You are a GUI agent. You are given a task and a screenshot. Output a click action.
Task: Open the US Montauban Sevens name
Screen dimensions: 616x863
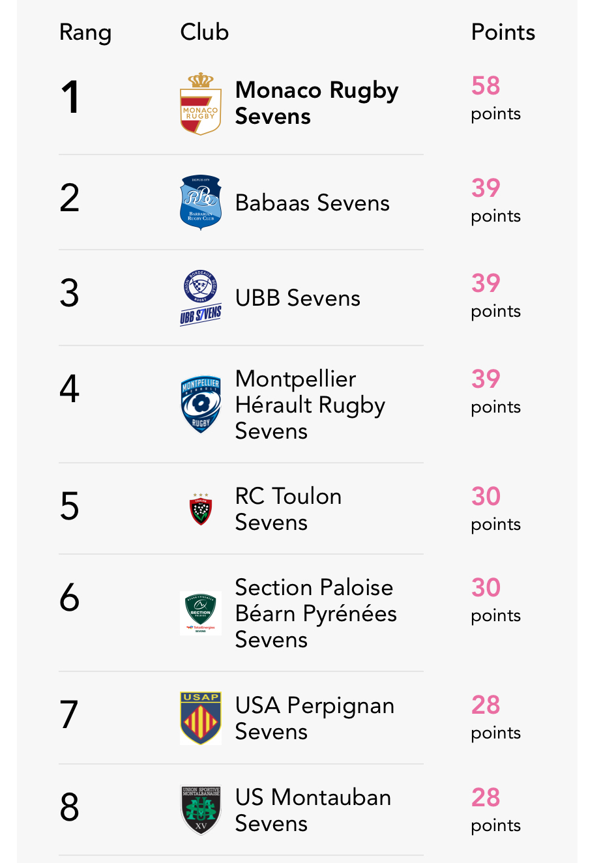(x=313, y=810)
